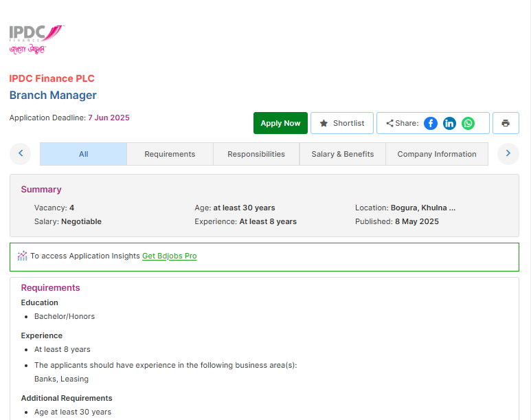Click the Requirements section heading
This screenshot has width=531, height=420.
[50, 288]
